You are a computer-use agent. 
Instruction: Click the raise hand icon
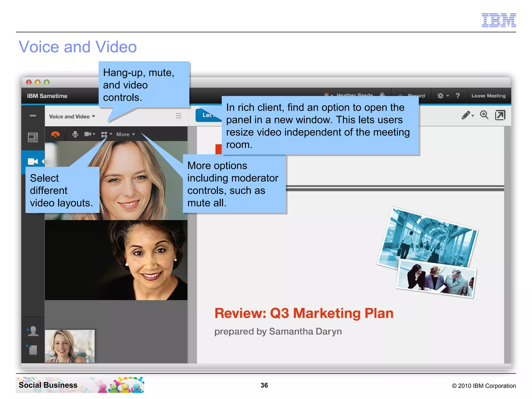pyautogui.click(x=382, y=95)
